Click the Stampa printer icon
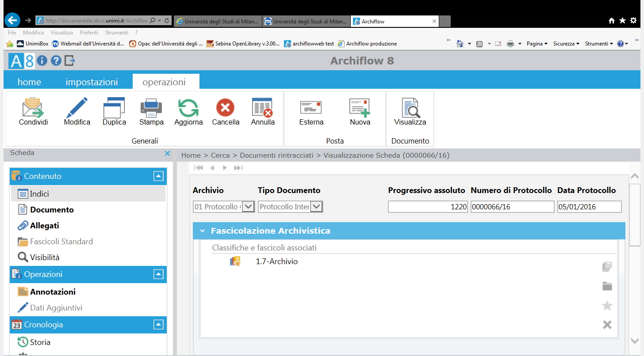The image size is (644, 356). pyautogui.click(x=151, y=107)
